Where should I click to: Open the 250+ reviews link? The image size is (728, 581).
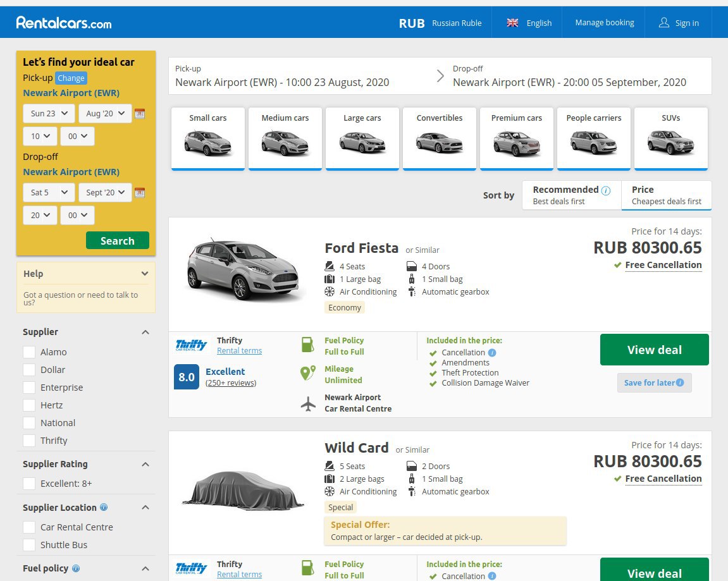(231, 383)
